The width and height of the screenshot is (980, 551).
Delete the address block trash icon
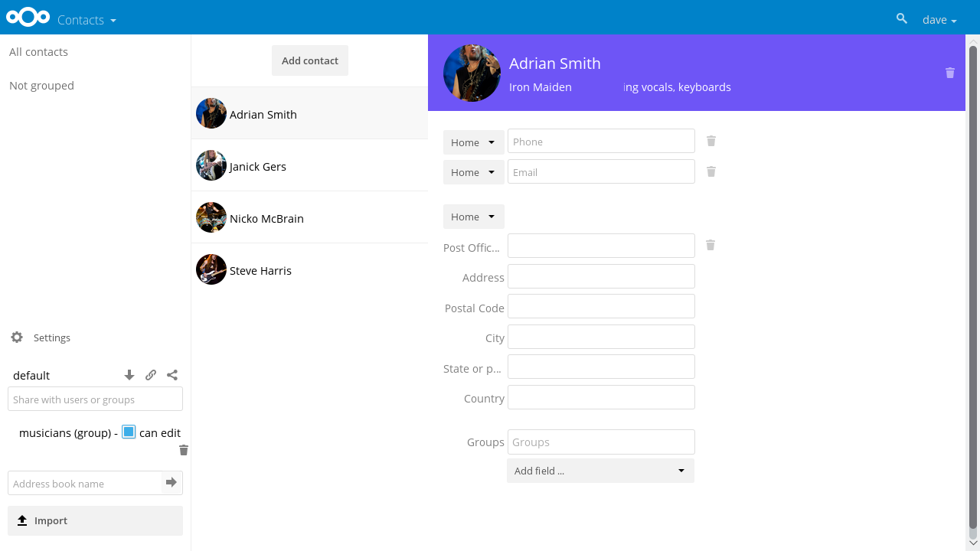tap(710, 245)
